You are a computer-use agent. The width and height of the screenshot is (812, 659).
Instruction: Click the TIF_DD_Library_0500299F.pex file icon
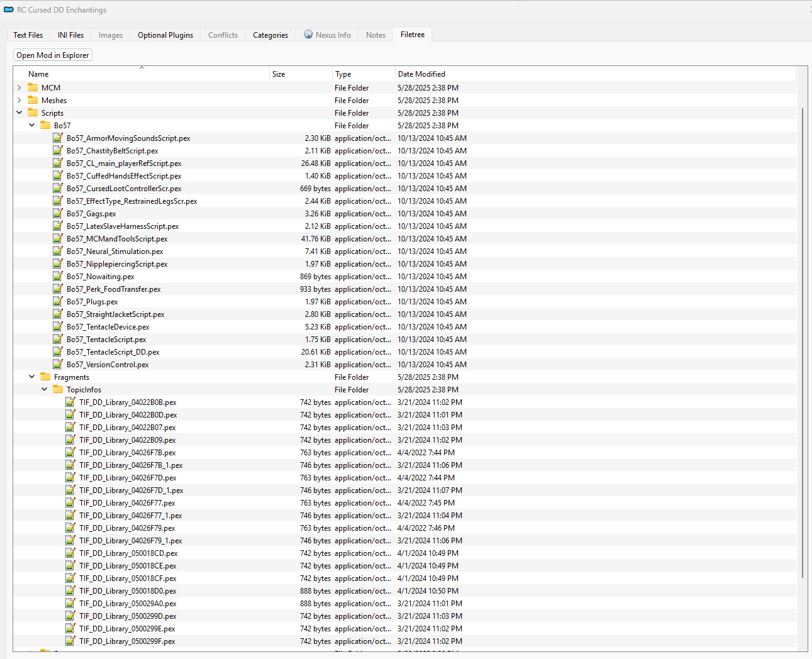click(70, 641)
